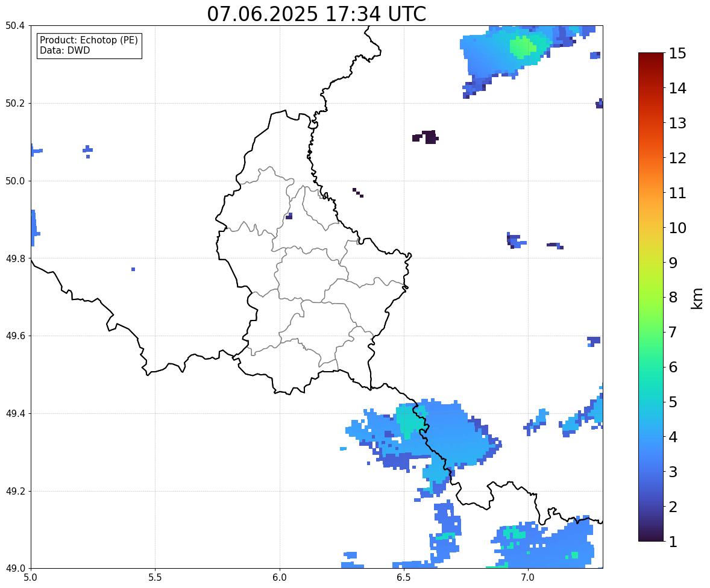
Task: Click the latitude axis label 50.0
Action: coord(15,181)
